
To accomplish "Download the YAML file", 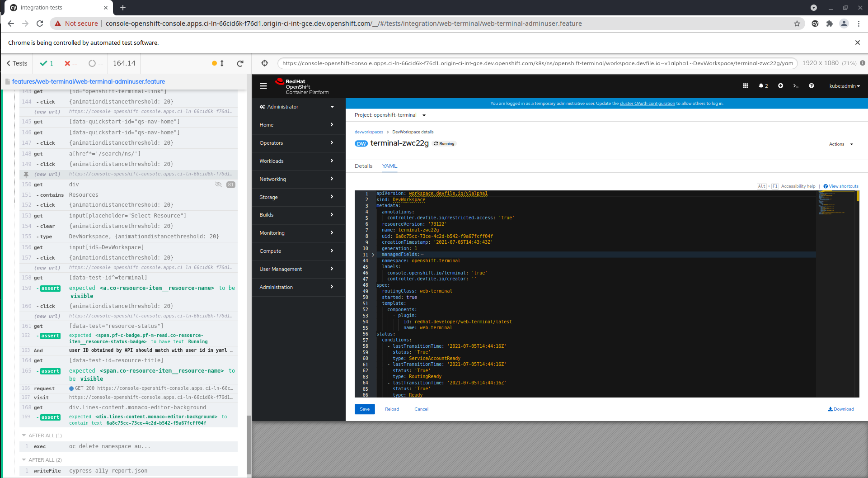I will (841, 409).
